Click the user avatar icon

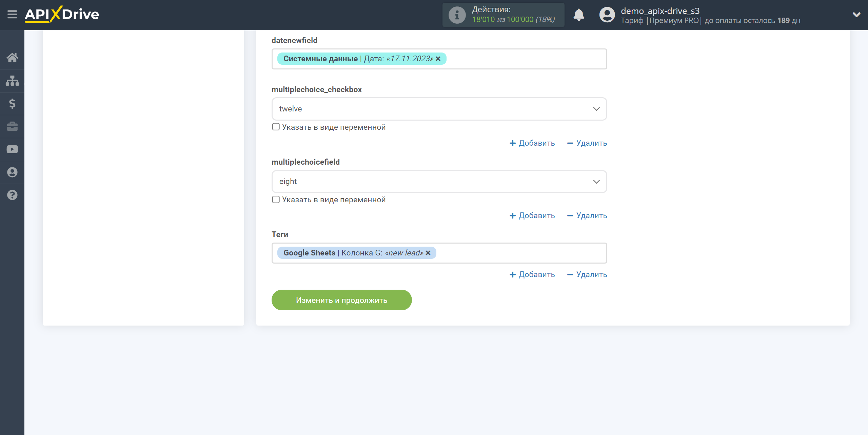coord(607,15)
